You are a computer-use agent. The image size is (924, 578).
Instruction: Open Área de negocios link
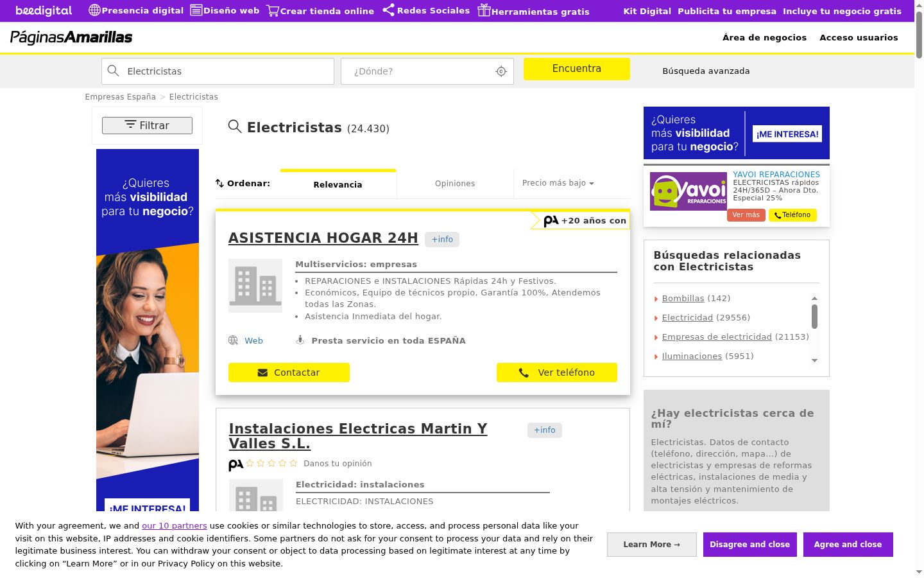764,37
